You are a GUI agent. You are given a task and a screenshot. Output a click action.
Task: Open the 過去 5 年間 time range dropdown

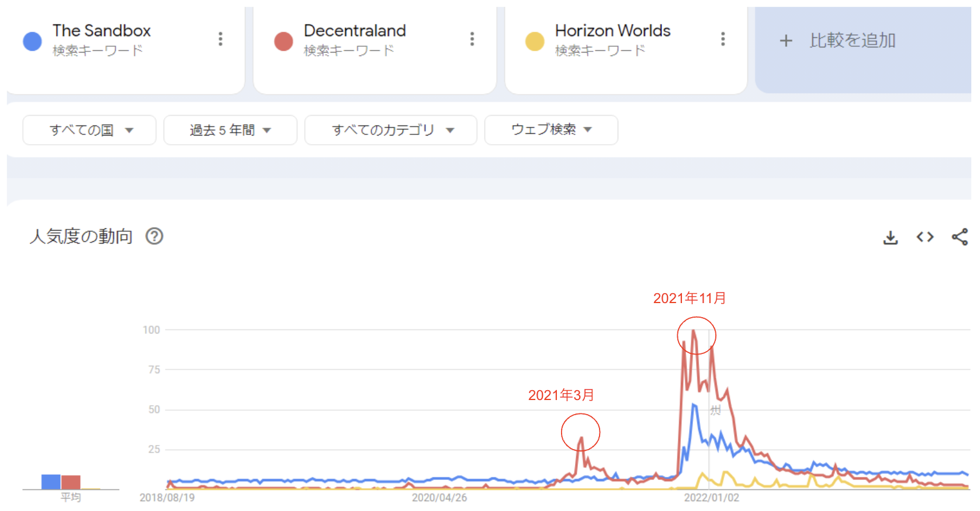[x=230, y=130]
